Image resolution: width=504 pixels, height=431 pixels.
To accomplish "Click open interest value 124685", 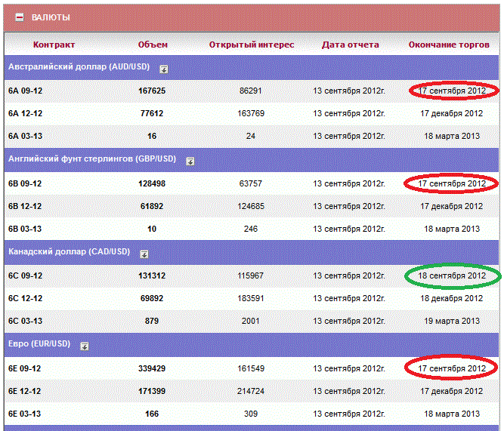I will click(251, 206).
